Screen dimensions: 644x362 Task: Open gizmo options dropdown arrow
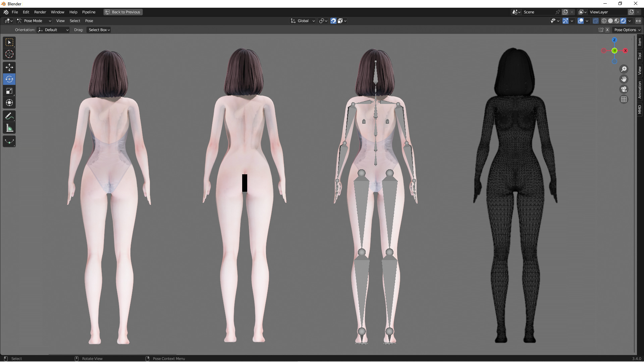tap(572, 21)
